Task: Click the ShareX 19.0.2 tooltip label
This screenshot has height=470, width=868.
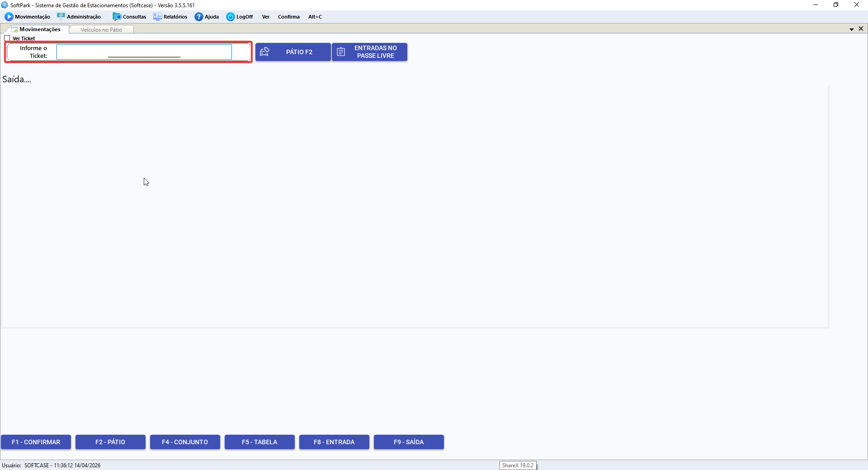Action: pos(518,465)
